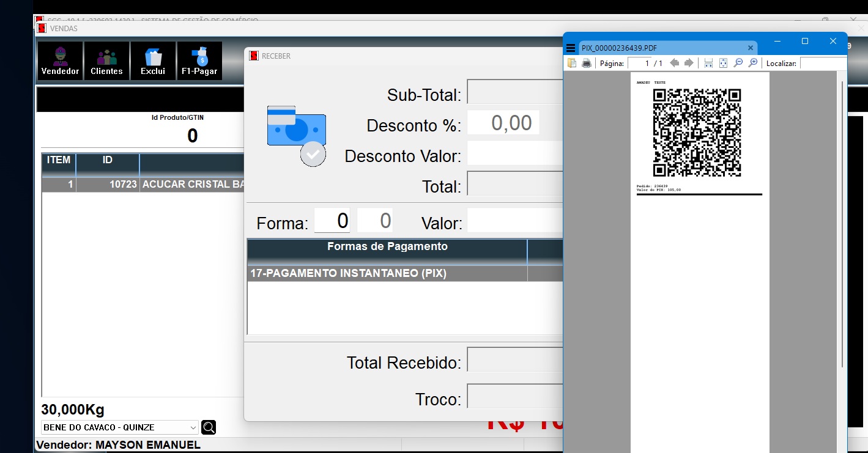Click the magnifier search icon beside customer dropdown

point(209,427)
